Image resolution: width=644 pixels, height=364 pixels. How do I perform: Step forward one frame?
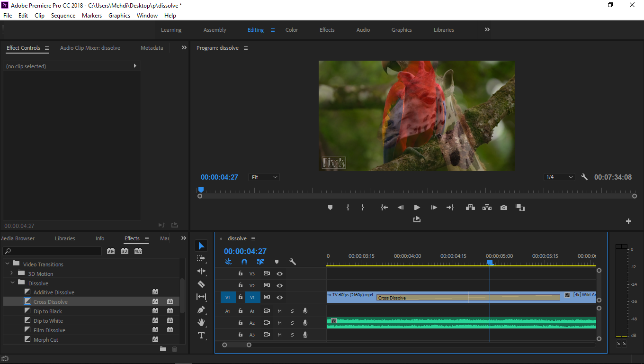(x=434, y=208)
